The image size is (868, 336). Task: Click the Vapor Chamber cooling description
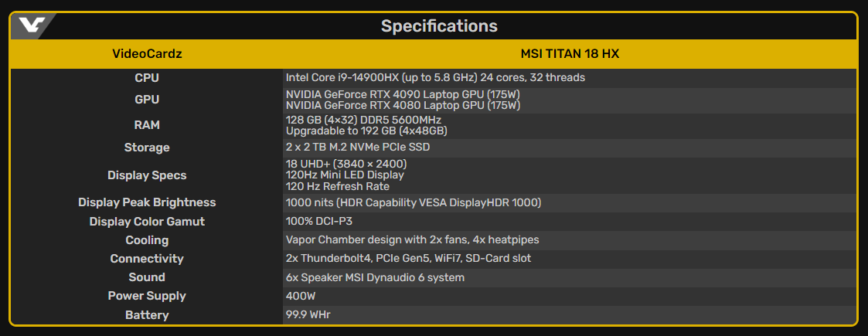(413, 239)
